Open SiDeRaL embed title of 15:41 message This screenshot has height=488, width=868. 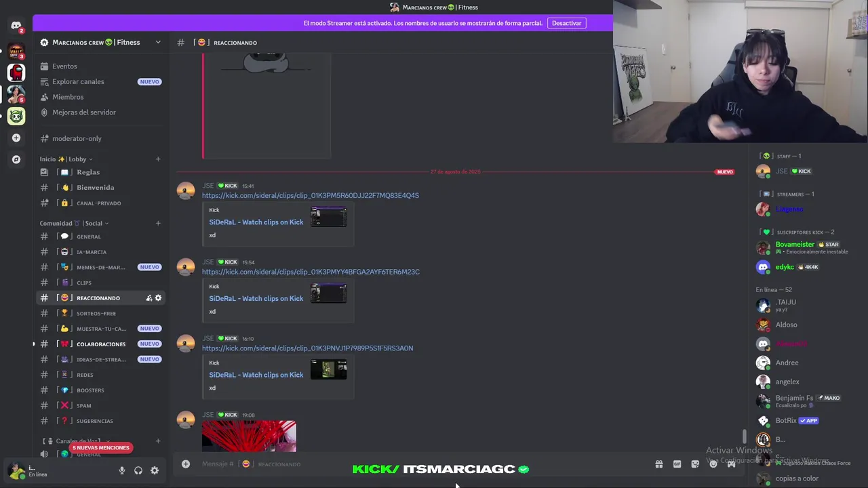(256, 222)
